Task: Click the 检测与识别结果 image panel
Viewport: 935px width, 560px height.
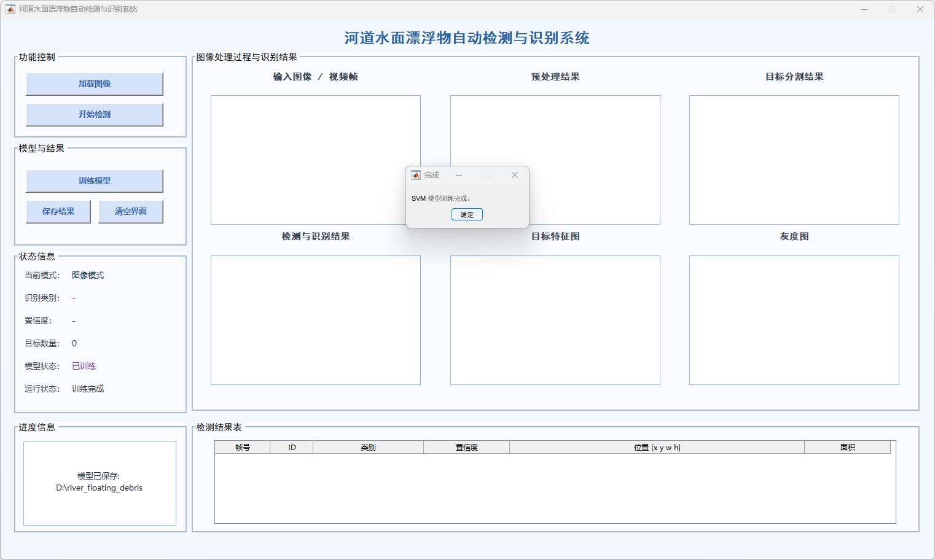Action: coord(315,320)
